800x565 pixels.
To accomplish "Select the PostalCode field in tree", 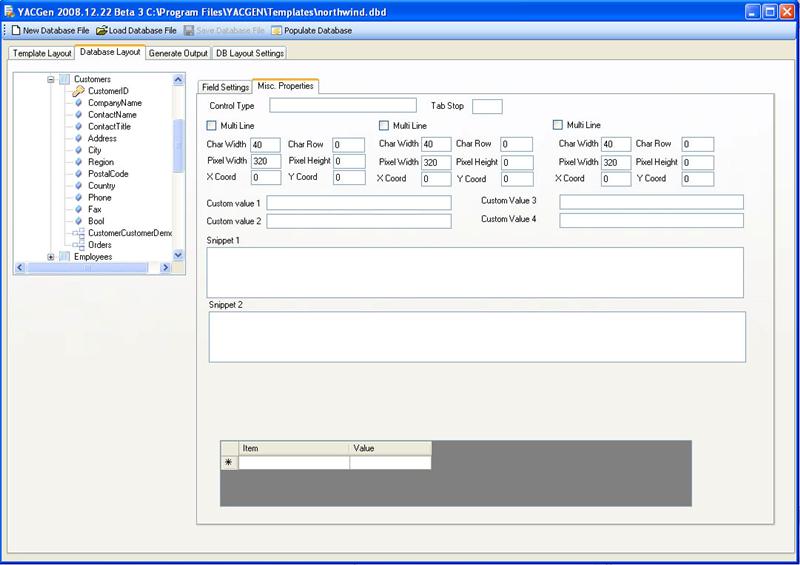I will [108, 174].
